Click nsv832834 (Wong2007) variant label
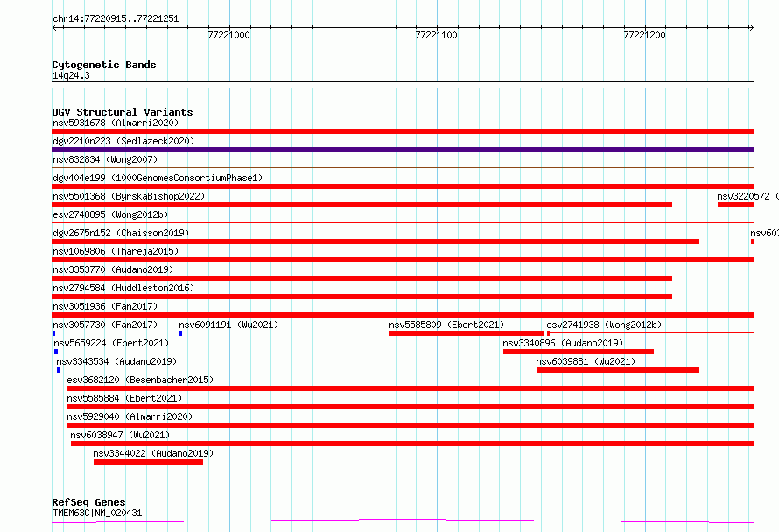The image size is (779, 532). coord(105,159)
